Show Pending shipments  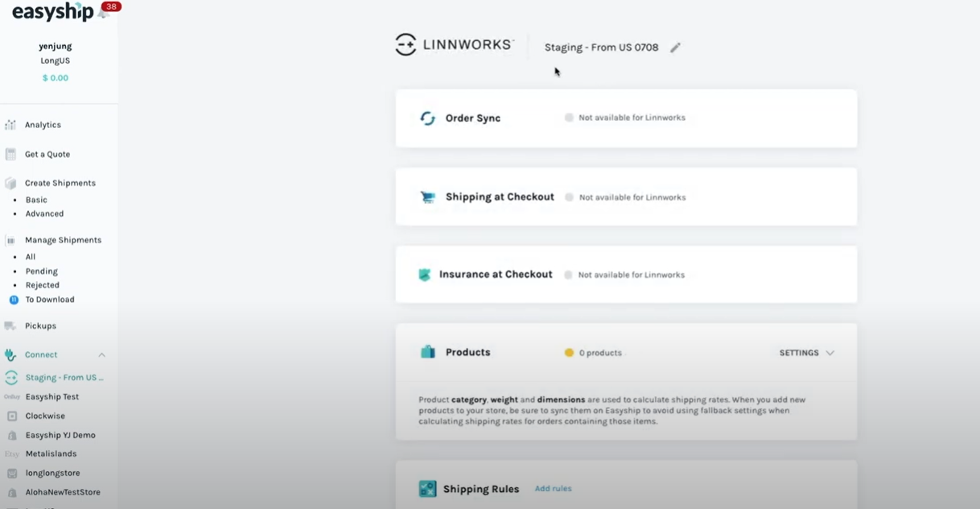tap(42, 271)
